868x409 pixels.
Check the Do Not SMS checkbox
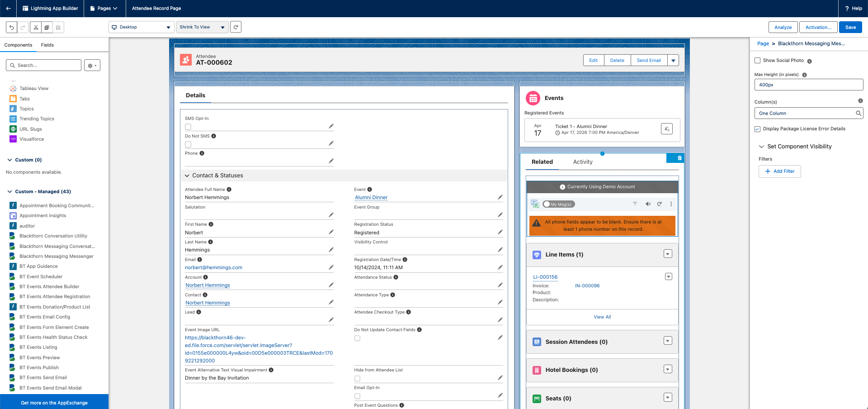[188, 144]
